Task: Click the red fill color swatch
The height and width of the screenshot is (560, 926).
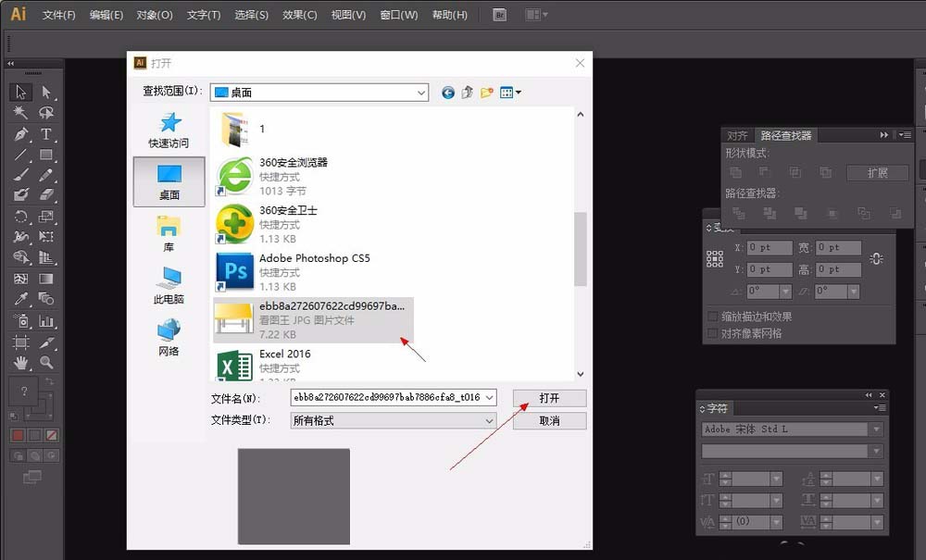Action: (x=18, y=435)
